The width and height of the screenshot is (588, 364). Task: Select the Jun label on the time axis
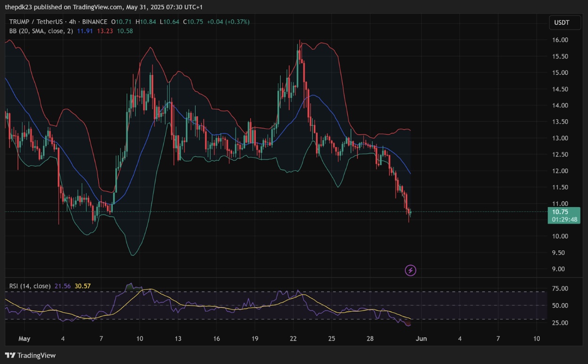[x=421, y=339]
